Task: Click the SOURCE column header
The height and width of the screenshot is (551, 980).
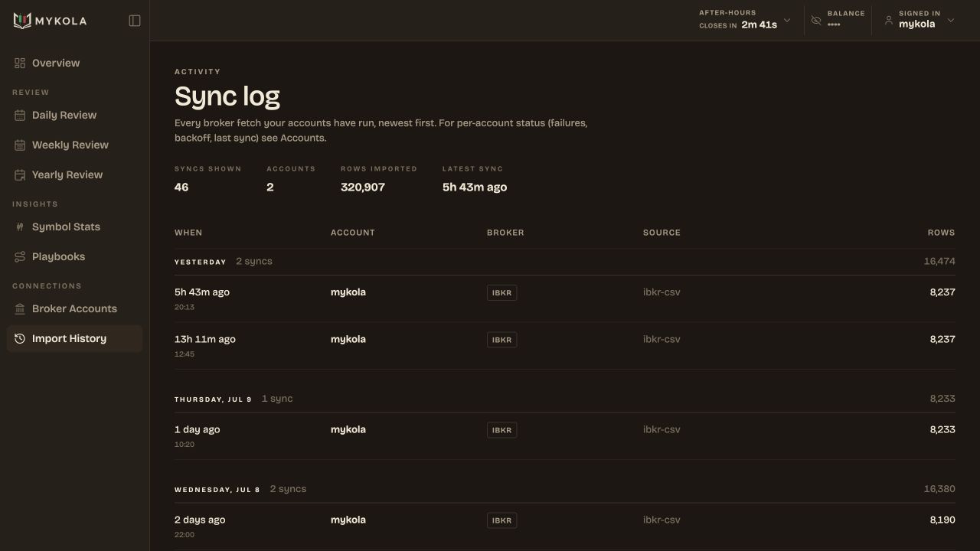Action: pos(661,233)
